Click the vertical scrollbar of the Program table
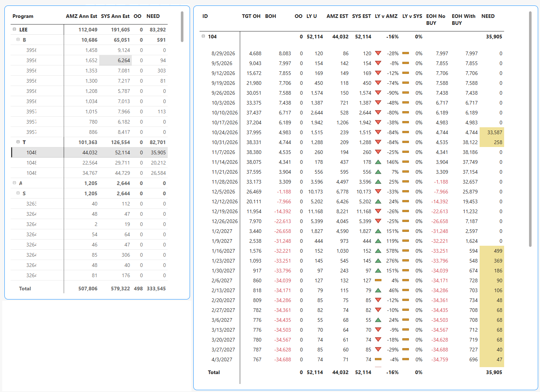This screenshot has width=540, height=392. [x=182, y=27]
